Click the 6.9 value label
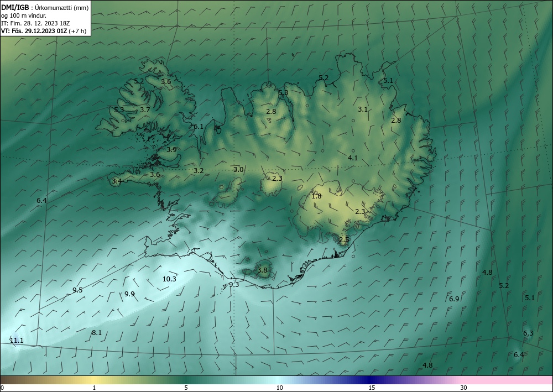Image resolution: width=553 pixels, height=392 pixels. click(x=454, y=299)
